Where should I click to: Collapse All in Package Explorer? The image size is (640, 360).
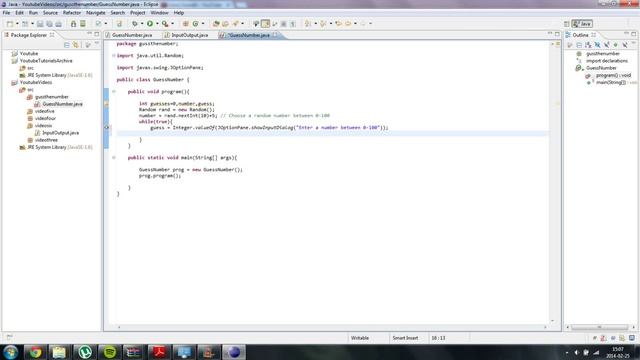pos(67,45)
